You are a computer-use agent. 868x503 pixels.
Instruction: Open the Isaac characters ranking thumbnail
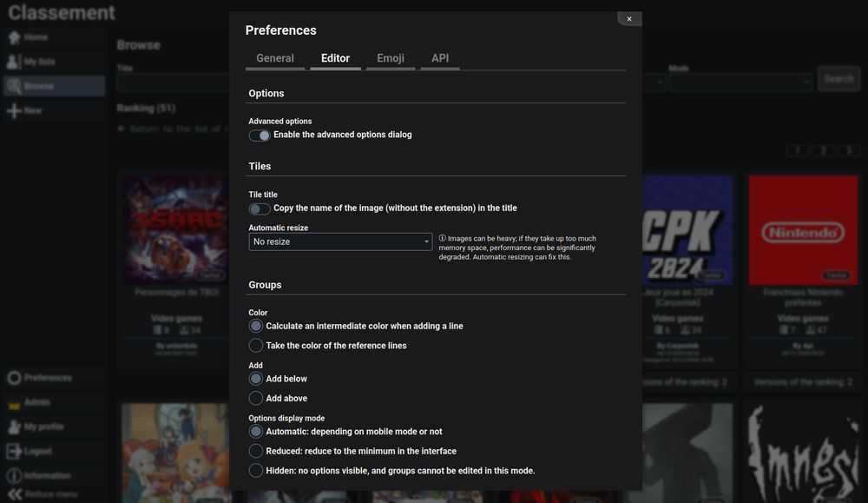[175, 230]
